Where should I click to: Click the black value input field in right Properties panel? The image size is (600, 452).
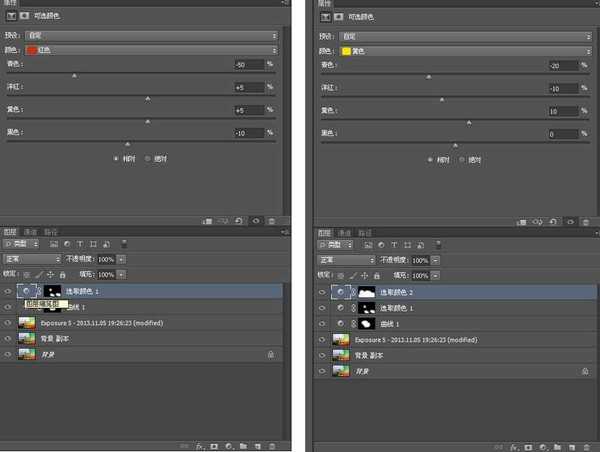coord(563,133)
